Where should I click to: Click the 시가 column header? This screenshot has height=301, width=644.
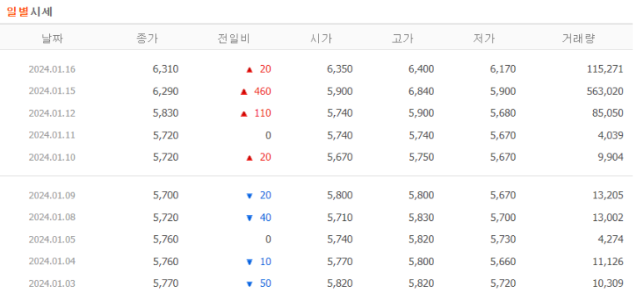click(321, 38)
